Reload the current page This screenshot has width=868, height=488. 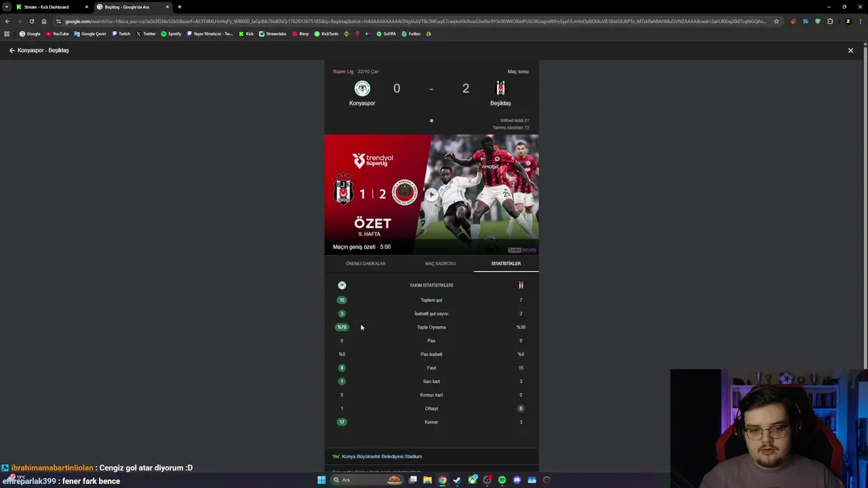(31, 21)
